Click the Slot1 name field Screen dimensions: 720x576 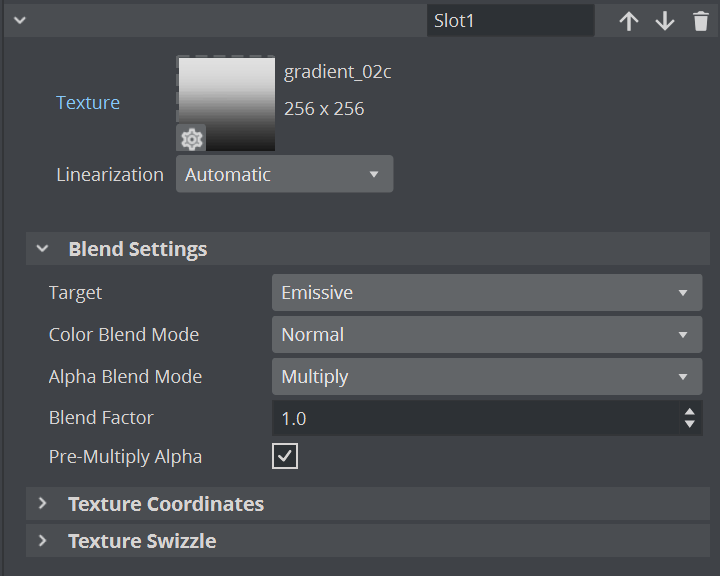(x=509, y=21)
